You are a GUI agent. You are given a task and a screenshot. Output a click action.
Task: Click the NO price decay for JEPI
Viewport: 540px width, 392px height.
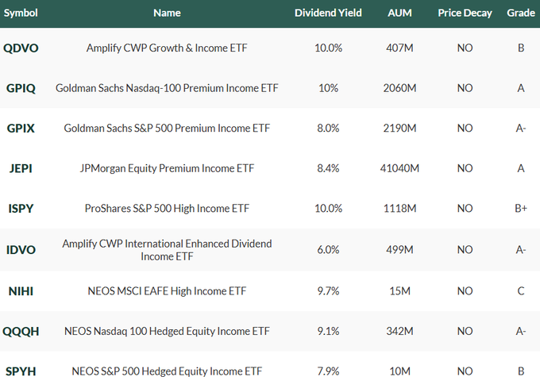(465, 169)
